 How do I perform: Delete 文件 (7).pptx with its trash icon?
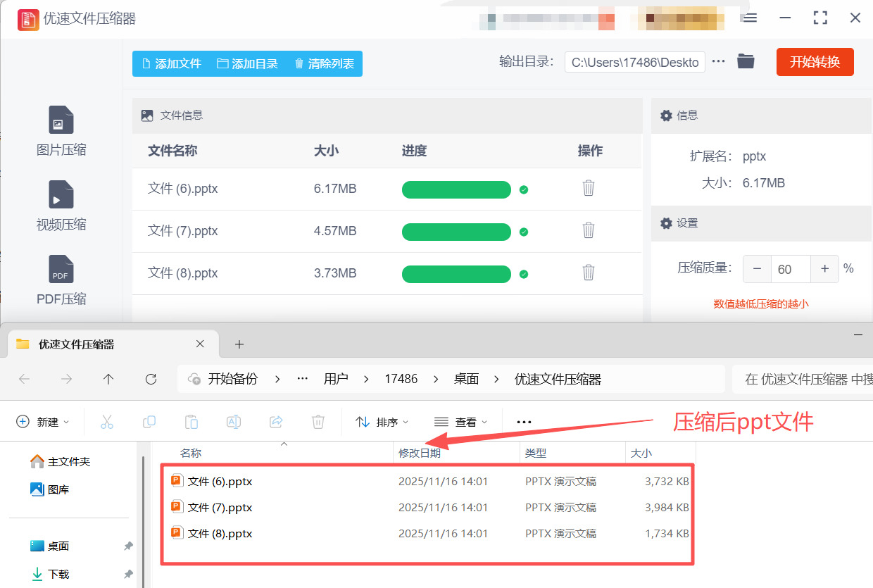(589, 230)
